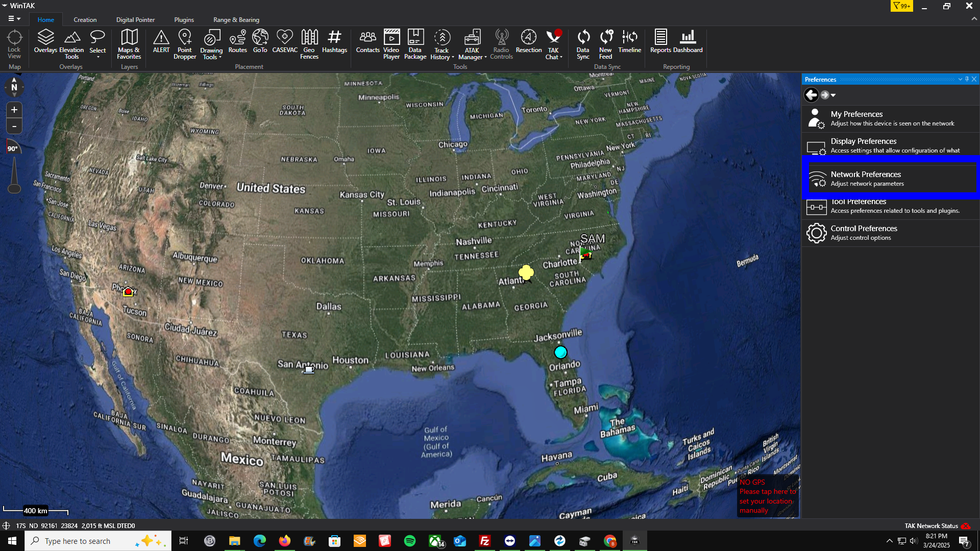This screenshot has height=551, width=980.
Task: Activate the Select lasso tool
Action: (x=97, y=41)
